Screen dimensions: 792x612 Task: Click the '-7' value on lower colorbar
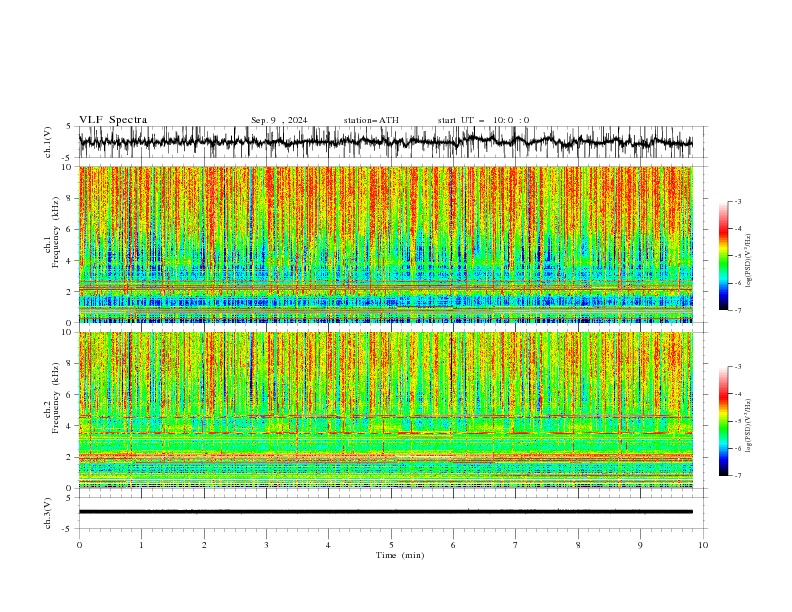[x=737, y=476]
